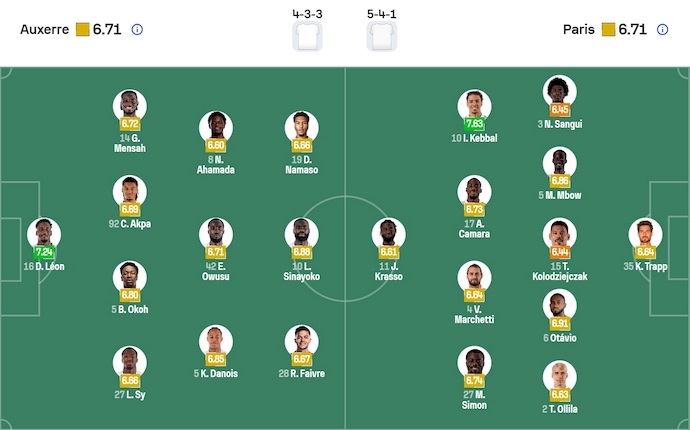
Task: Click the 7.24 rating badge
Action: (x=44, y=253)
